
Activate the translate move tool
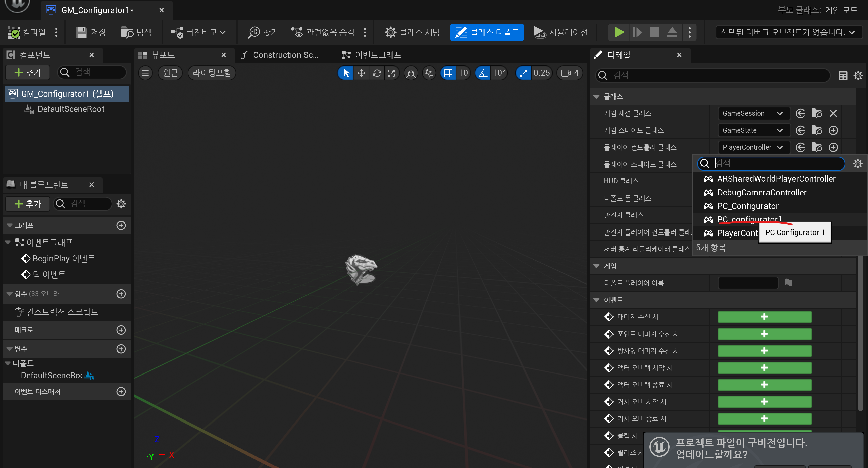[x=361, y=73]
